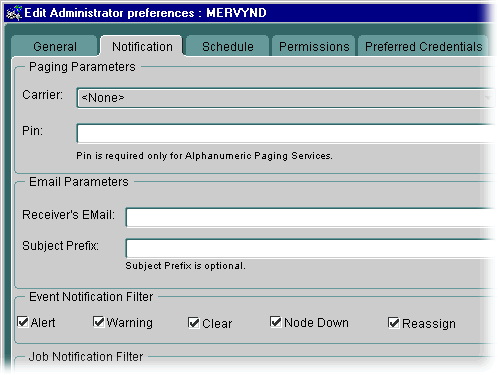Click into the Receiver's EMail field
The width and height of the screenshot is (498, 375).
311,217
